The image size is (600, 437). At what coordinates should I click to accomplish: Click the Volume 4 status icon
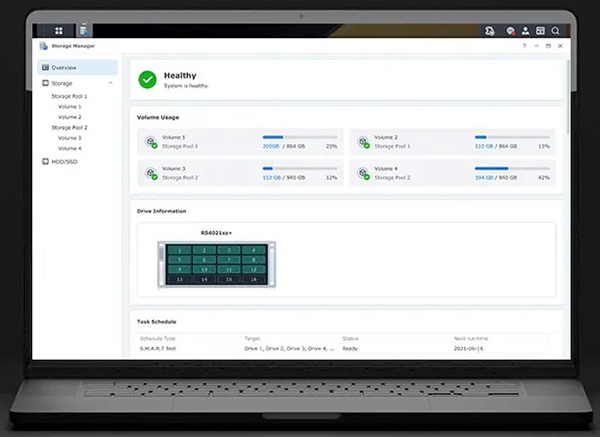pos(363,173)
